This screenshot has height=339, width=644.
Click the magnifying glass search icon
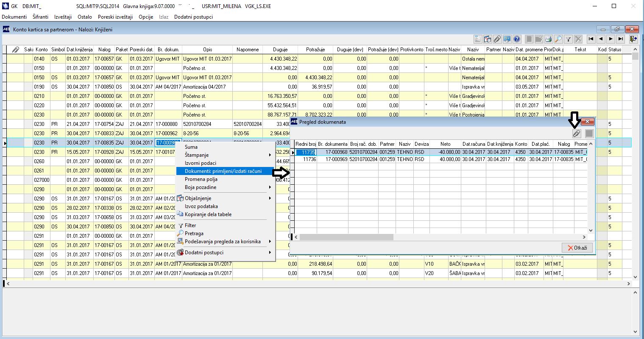559,39
